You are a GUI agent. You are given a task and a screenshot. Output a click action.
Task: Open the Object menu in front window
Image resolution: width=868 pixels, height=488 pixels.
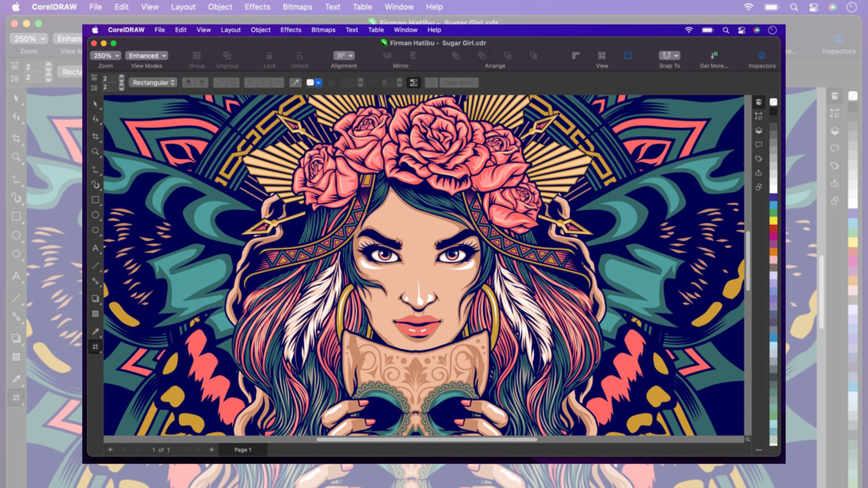click(x=260, y=30)
